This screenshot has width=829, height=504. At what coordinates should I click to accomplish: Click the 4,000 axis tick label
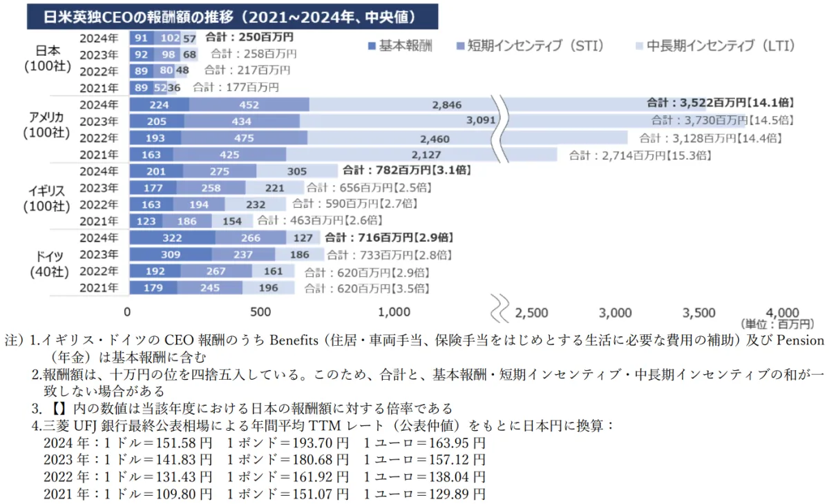(x=783, y=312)
